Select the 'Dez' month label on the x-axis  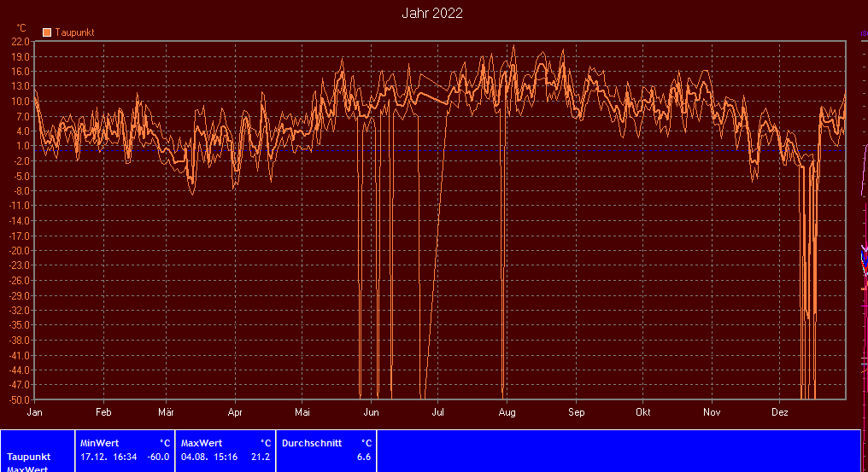click(x=779, y=412)
